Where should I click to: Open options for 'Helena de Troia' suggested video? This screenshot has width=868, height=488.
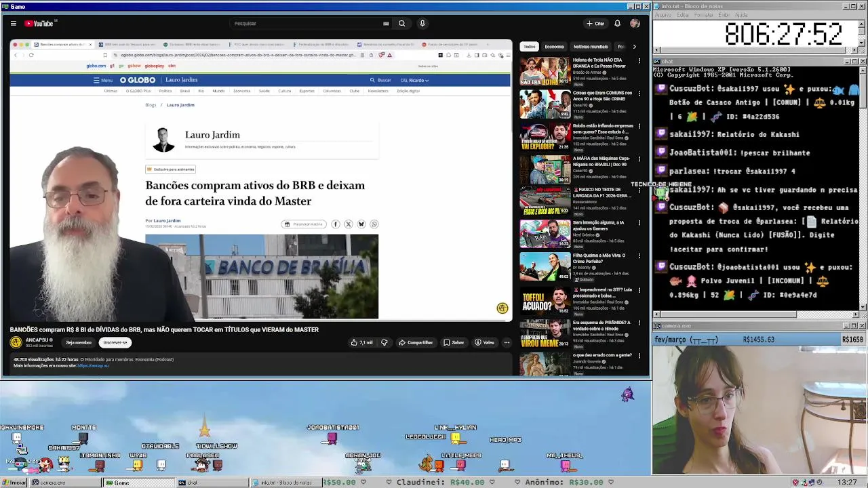(x=639, y=60)
